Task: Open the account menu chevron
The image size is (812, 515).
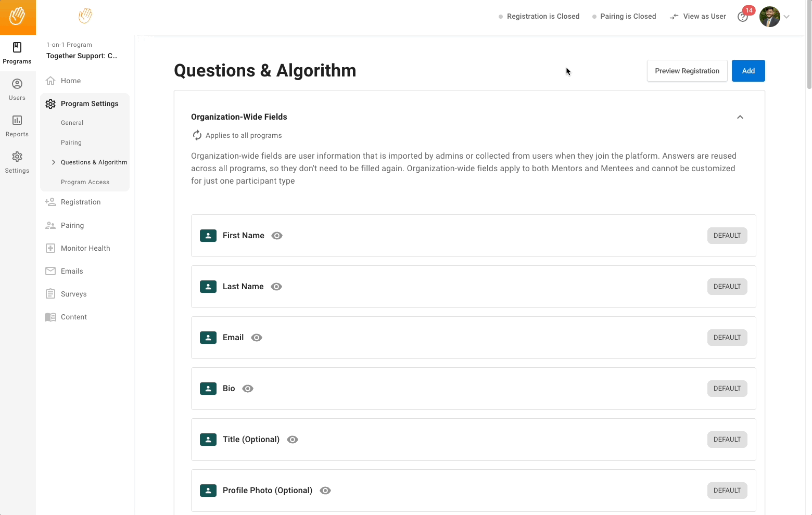Action: pos(786,17)
